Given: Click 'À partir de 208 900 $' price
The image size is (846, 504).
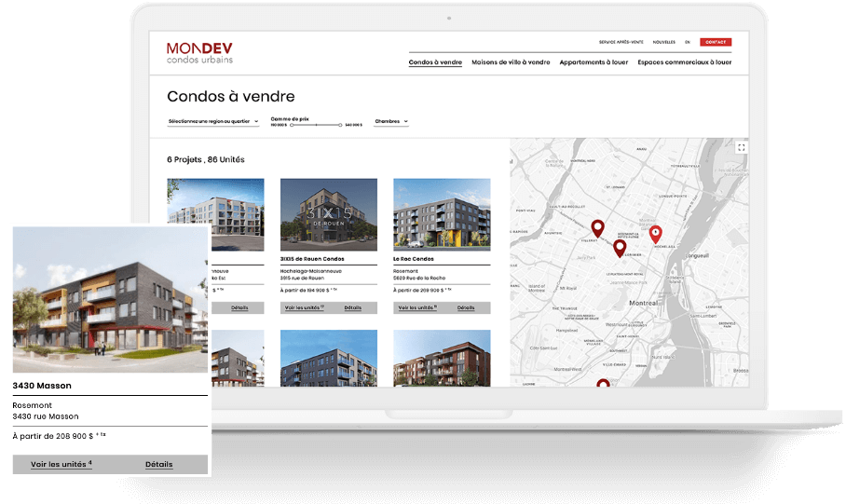Looking at the screenshot, I should [53, 436].
